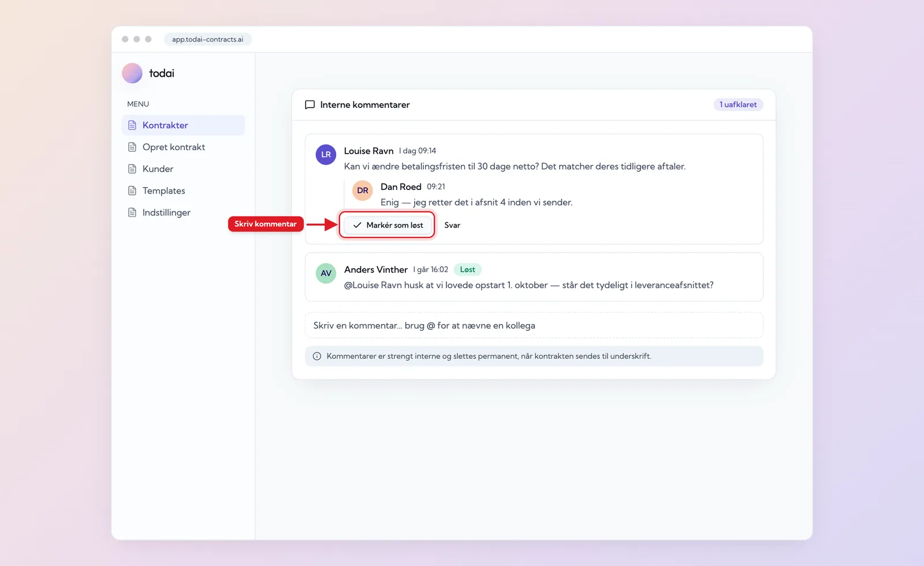Click the name 'Anders Vinther'

pos(376,270)
